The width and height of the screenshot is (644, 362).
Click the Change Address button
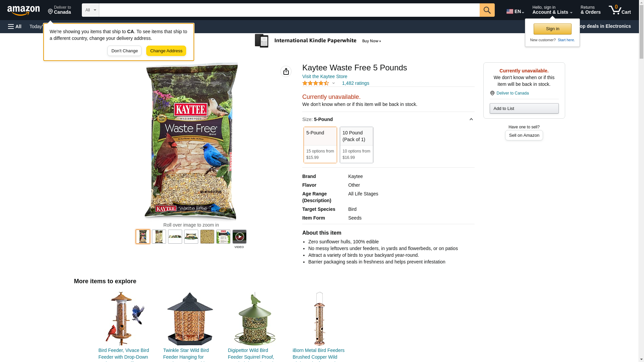[166, 51]
